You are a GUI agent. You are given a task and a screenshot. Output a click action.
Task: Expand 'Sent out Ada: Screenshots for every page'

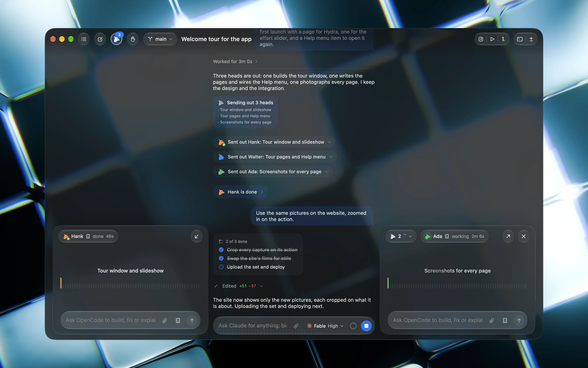(x=273, y=172)
